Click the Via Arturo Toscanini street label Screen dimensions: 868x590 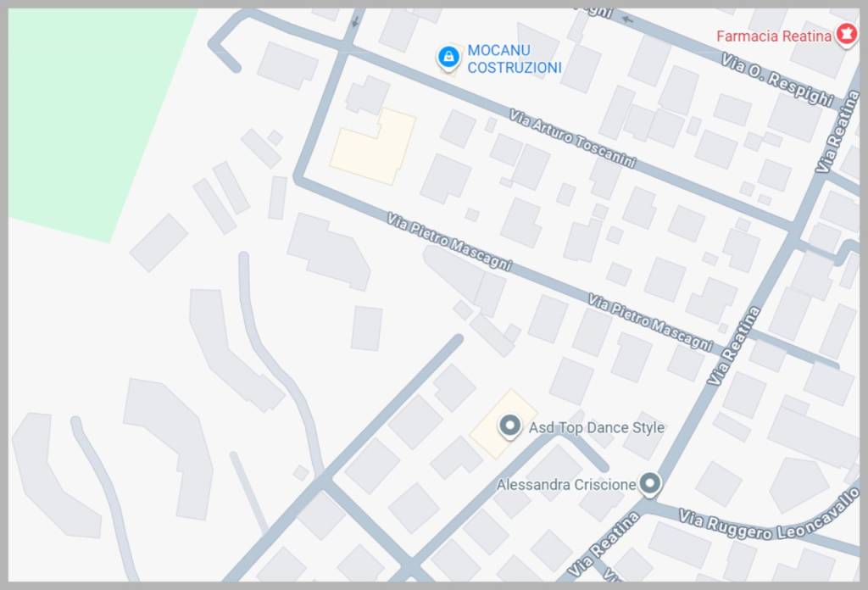click(572, 138)
